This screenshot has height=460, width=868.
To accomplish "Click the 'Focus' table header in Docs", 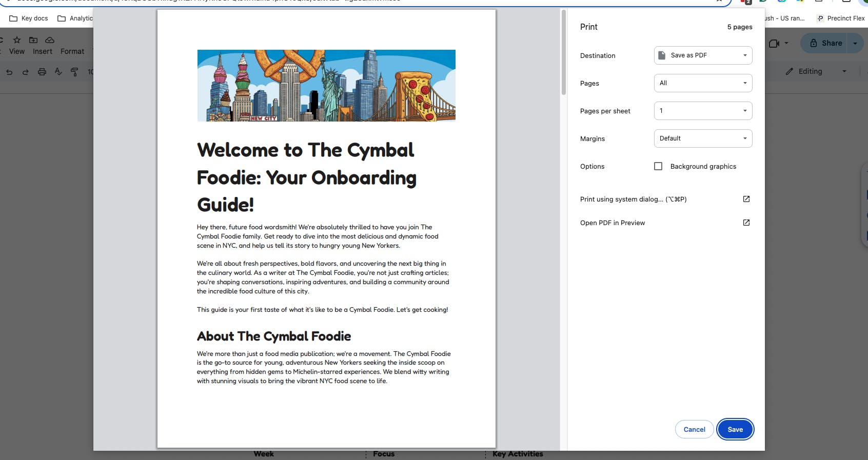I will click(384, 454).
